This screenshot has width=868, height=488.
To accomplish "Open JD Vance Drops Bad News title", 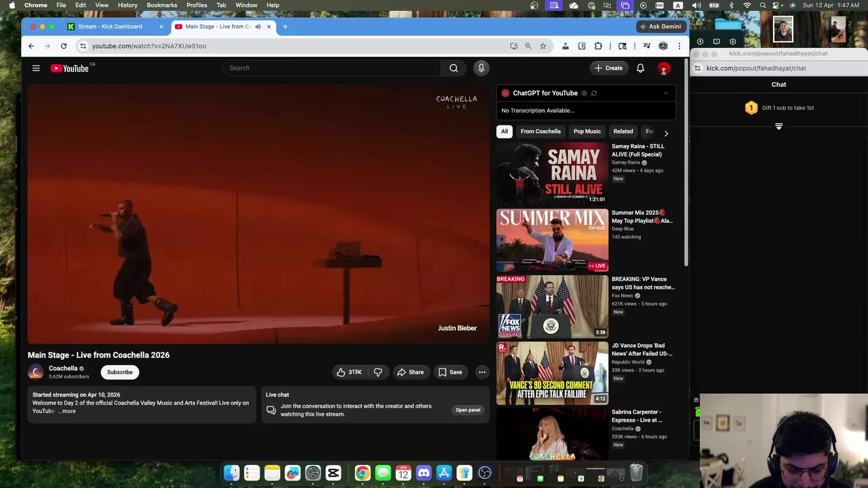I will (x=642, y=350).
